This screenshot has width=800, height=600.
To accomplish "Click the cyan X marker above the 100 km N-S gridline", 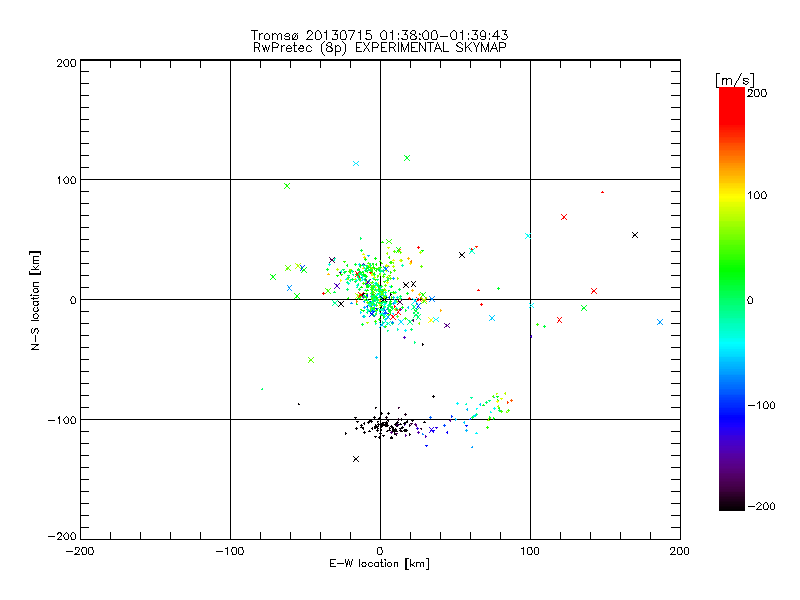I will [356, 164].
